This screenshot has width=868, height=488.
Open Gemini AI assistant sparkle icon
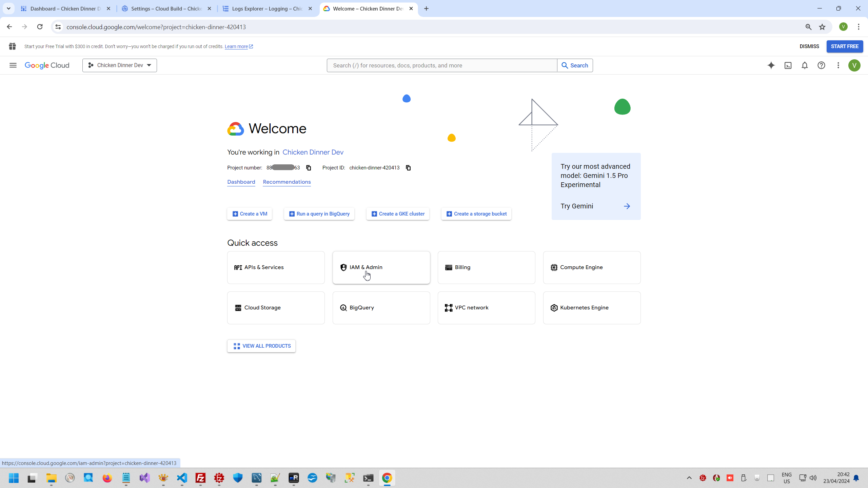(x=771, y=65)
